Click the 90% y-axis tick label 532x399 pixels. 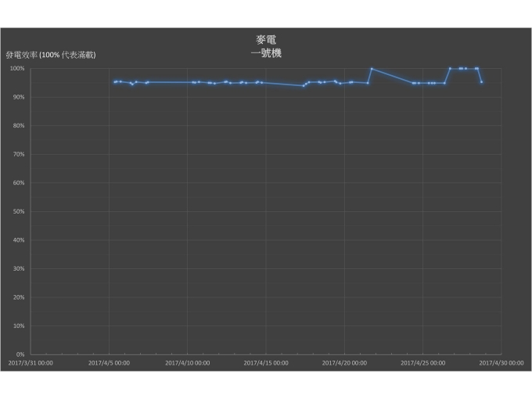(19, 97)
